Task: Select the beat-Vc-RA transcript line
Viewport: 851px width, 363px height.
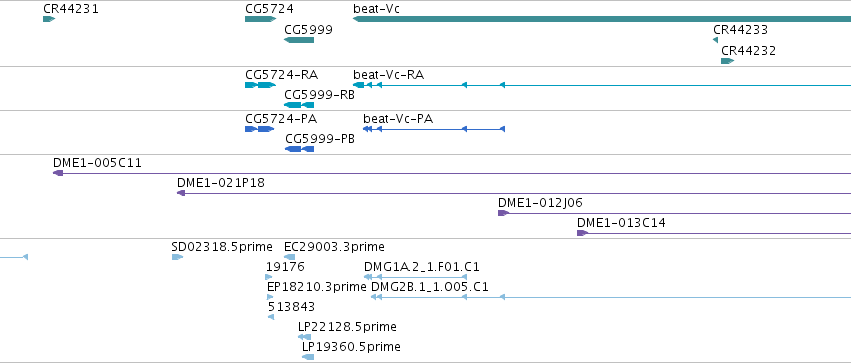Action: click(602, 85)
